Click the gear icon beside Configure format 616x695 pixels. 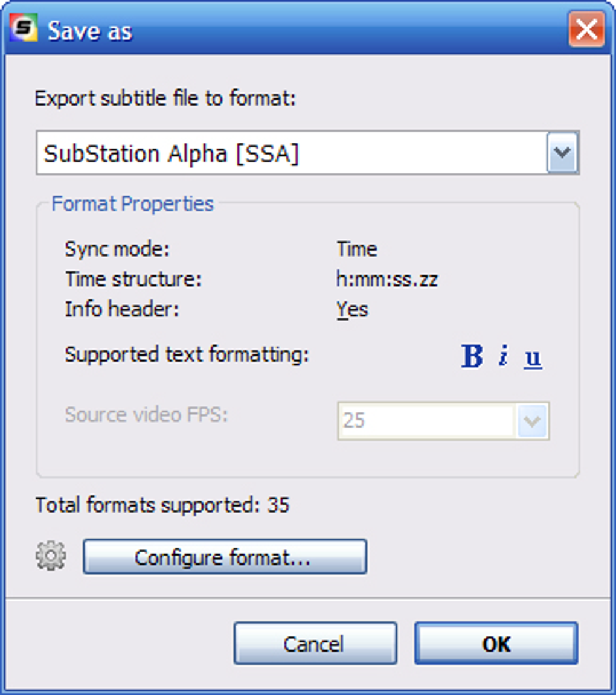click(51, 556)
